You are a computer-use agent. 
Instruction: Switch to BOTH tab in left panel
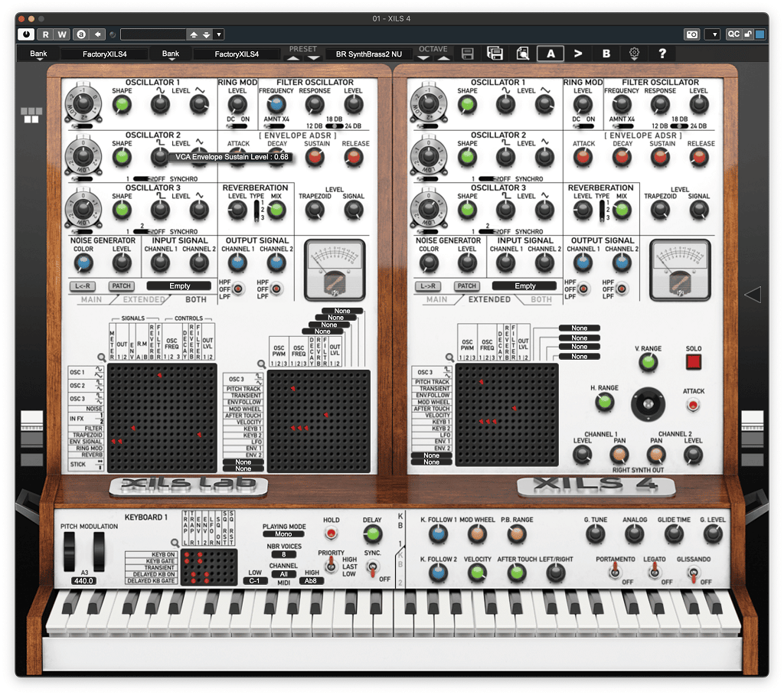pyautogui.click(x=196, y=299)
